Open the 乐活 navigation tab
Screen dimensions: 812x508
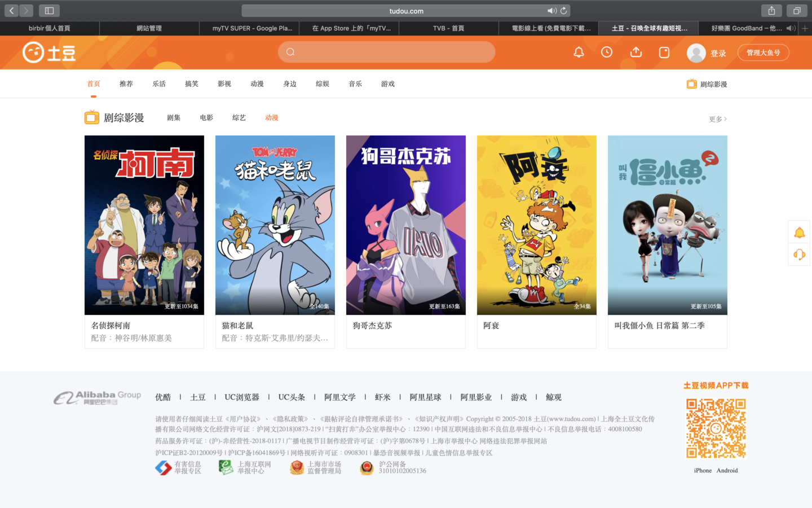[x=159, y=84]
